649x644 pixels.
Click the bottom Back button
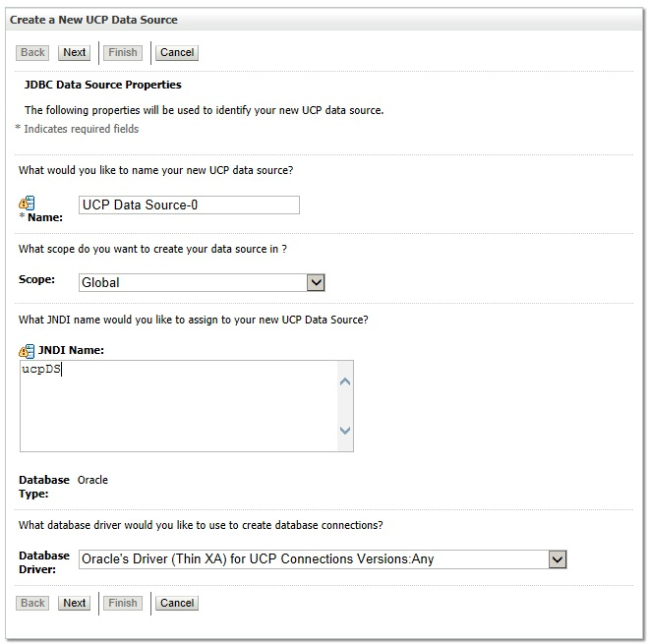(x=33, y=603)
